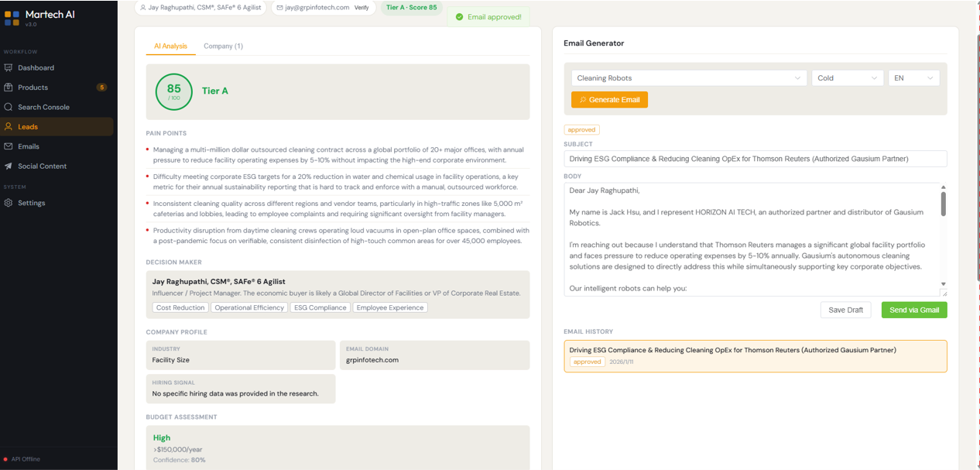The image size is (980, 470).
Task: Click the Generate Email button
Action: click(x=609, y=100)
